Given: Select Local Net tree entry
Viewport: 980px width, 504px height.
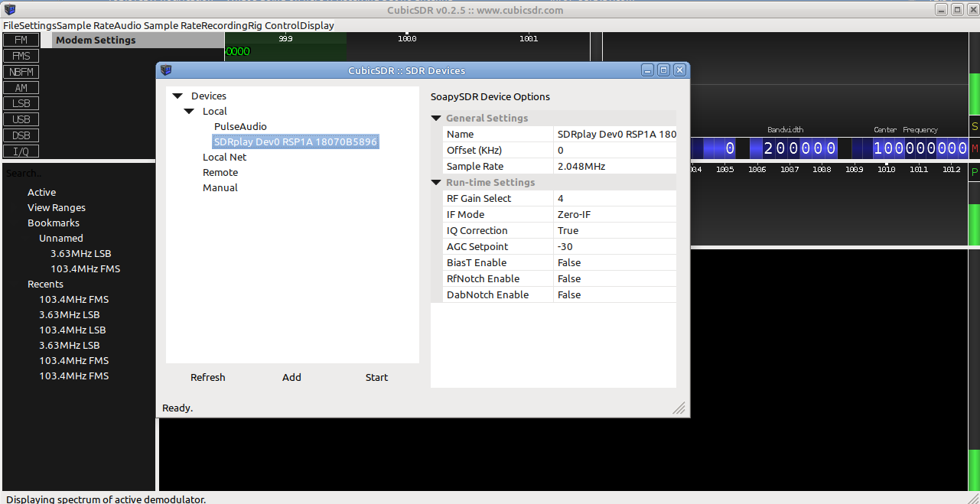Looking at the screenshot, I should [x=224, y=157].
